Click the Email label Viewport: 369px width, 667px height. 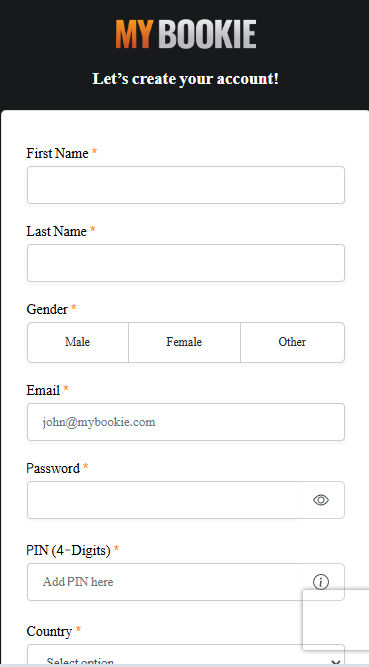[x=43, y=390]
